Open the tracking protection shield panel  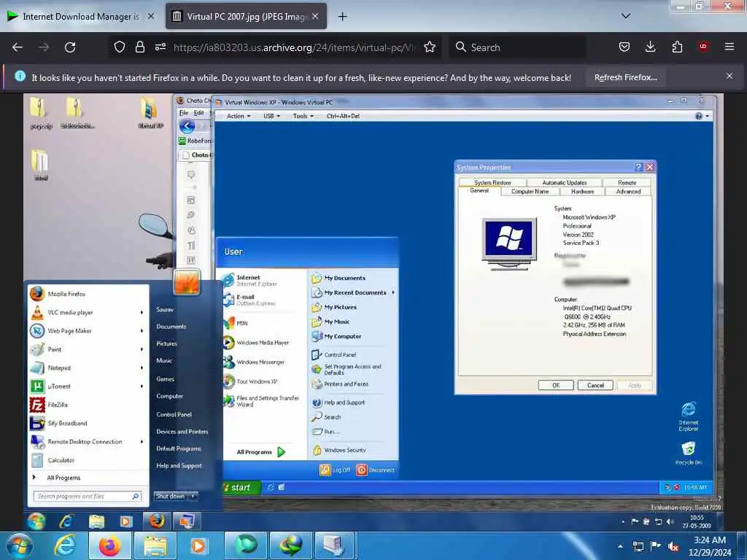119,47
